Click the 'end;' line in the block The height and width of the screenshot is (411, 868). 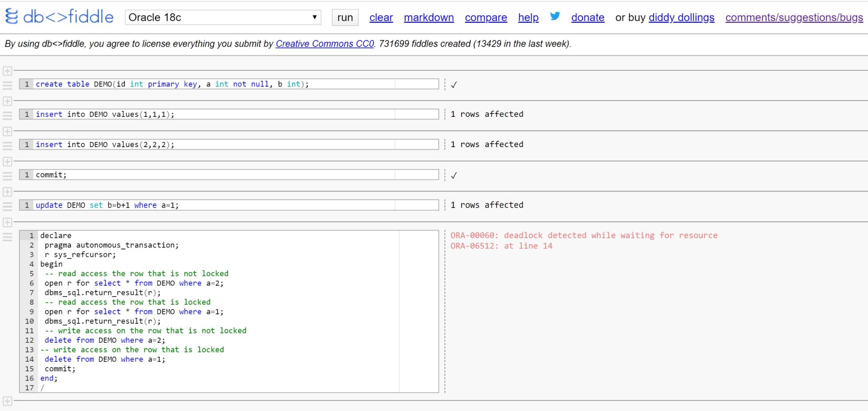(x=49, y=378)
